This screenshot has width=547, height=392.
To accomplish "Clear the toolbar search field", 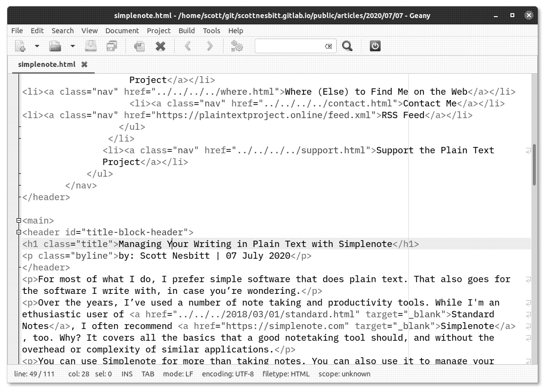I will (328, 46).
